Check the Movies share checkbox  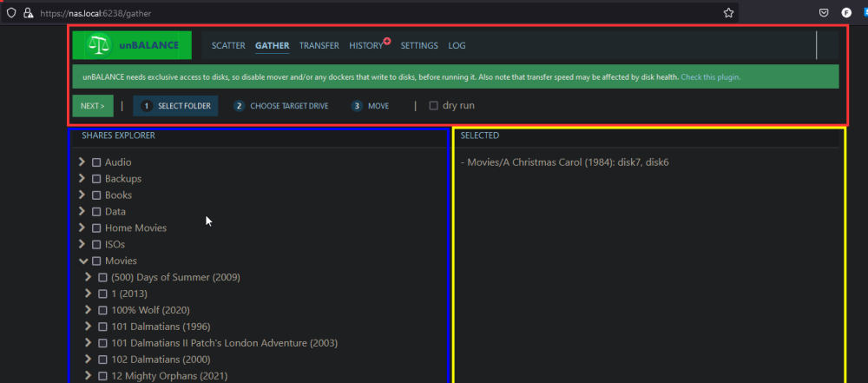pyautogui.click(x=96, y=261)
